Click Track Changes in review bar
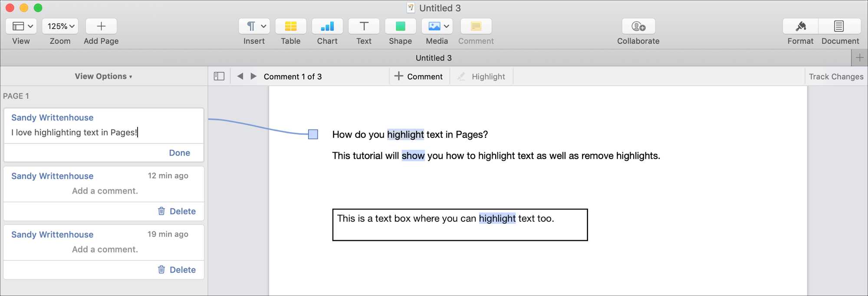Image resolution: width=868 pixels, height=296 pixels. click(836, 76)
